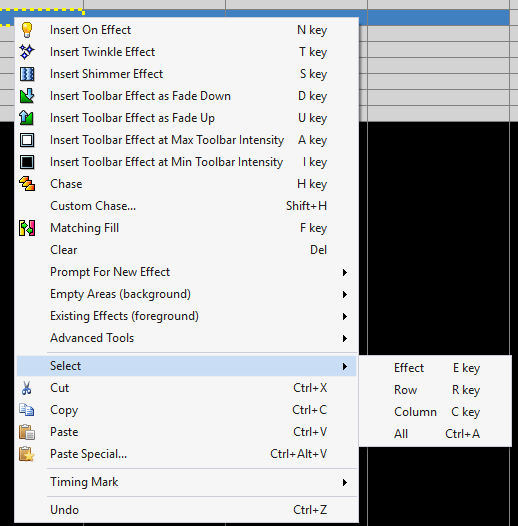Click the scissors Cut icon

[27, 388]
